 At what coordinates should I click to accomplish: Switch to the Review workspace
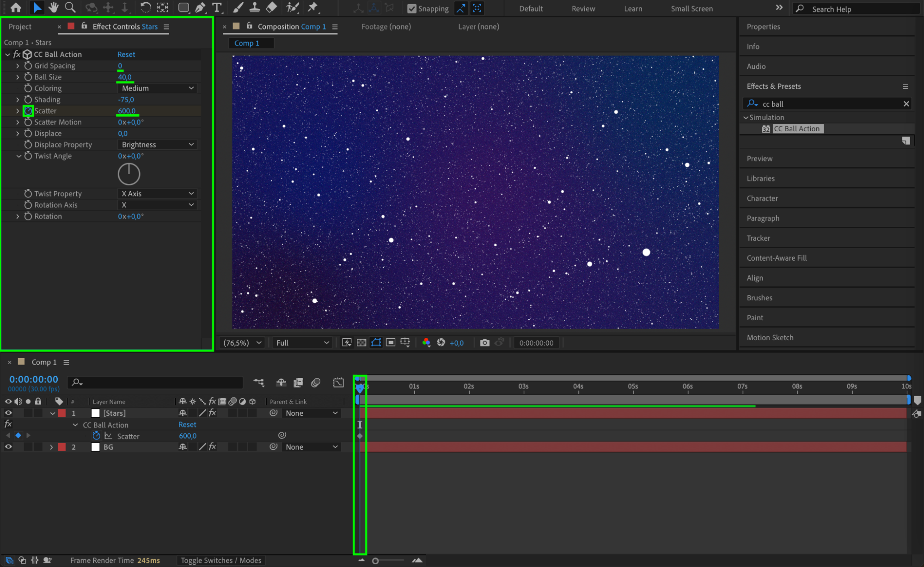(583, 9)
